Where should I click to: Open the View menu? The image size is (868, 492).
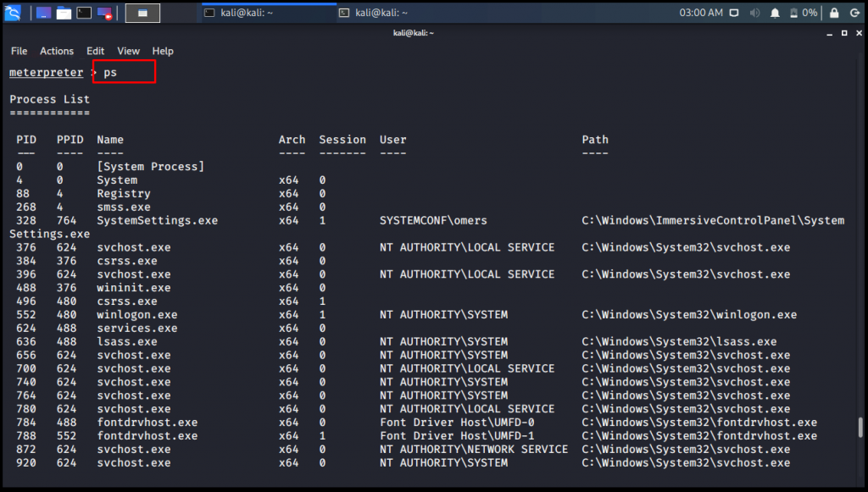[128, 51]
